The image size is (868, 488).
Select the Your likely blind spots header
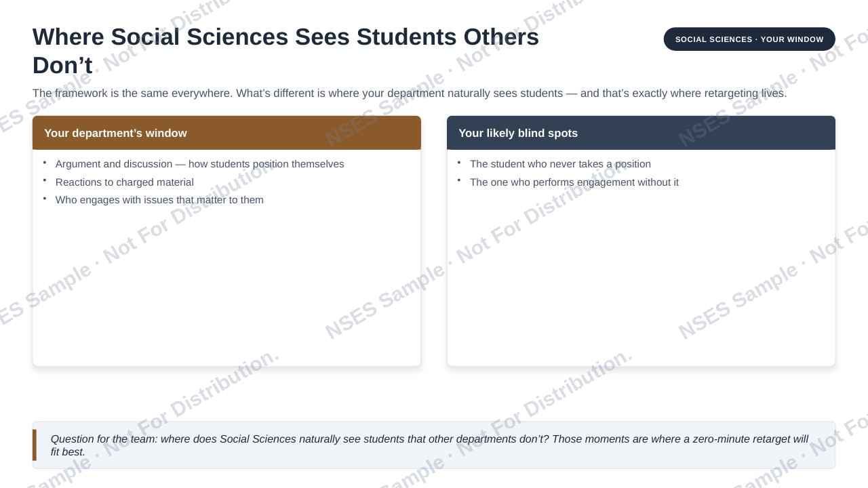coord(641,133)
